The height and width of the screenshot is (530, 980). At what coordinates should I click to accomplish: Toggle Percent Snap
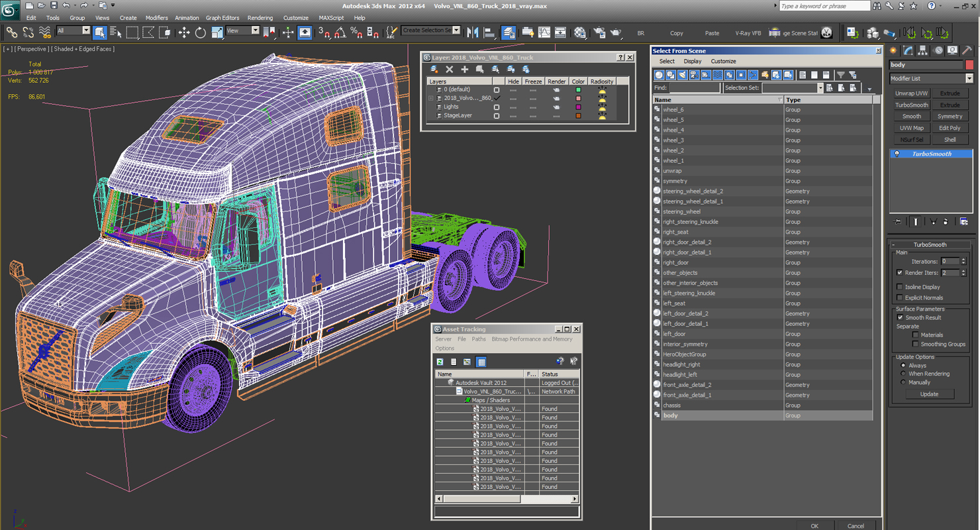356,32
